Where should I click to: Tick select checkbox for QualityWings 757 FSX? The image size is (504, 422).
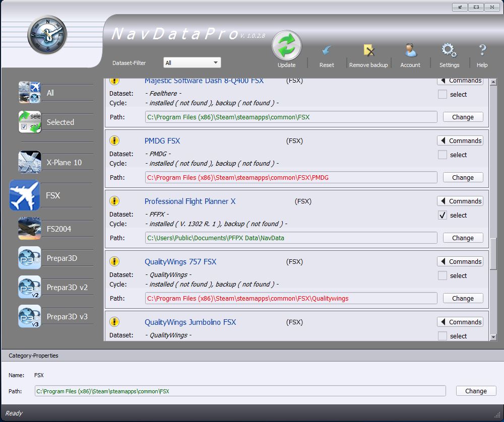coord(443,275)
